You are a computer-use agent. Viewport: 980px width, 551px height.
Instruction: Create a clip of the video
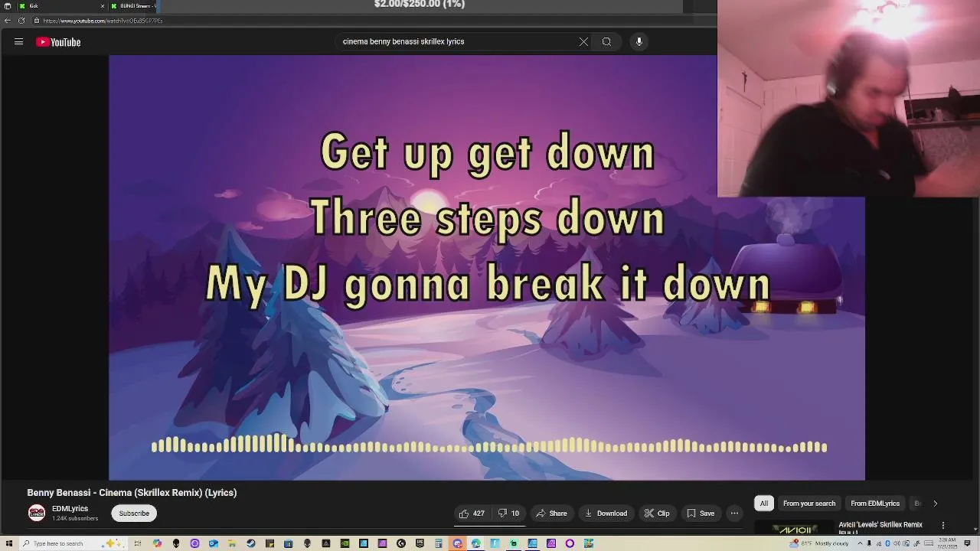[657, 514]
